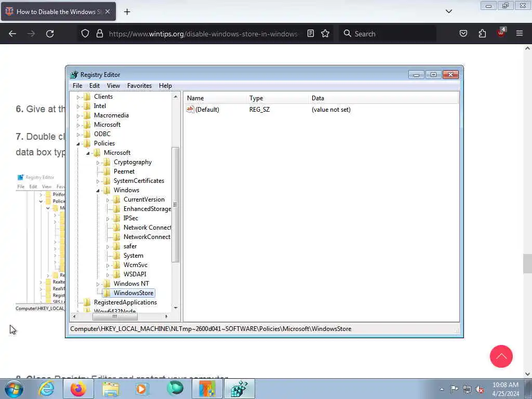Open Windows Media Player taskbar icon
532x399 pixels.
coord(142,389)
